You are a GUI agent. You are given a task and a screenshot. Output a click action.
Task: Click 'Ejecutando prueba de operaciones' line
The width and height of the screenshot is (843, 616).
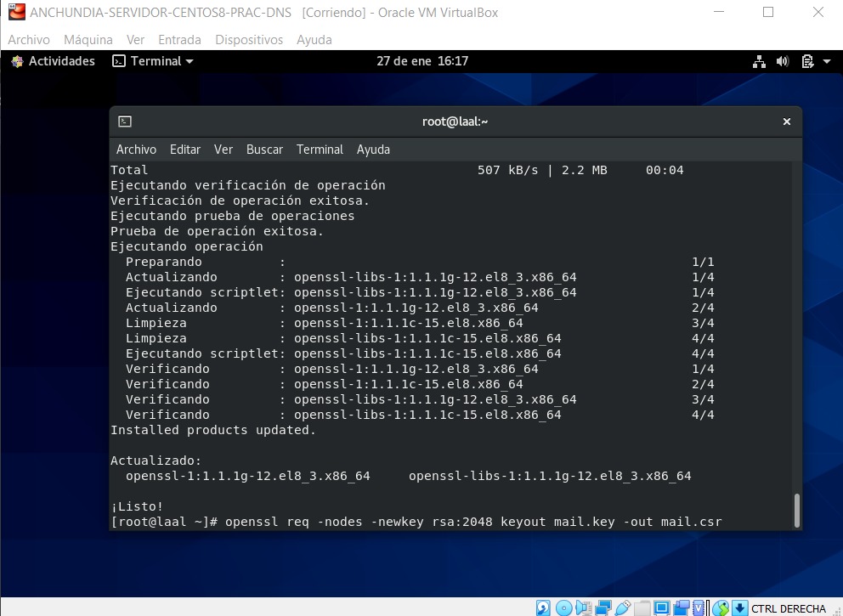click(232, 216)
